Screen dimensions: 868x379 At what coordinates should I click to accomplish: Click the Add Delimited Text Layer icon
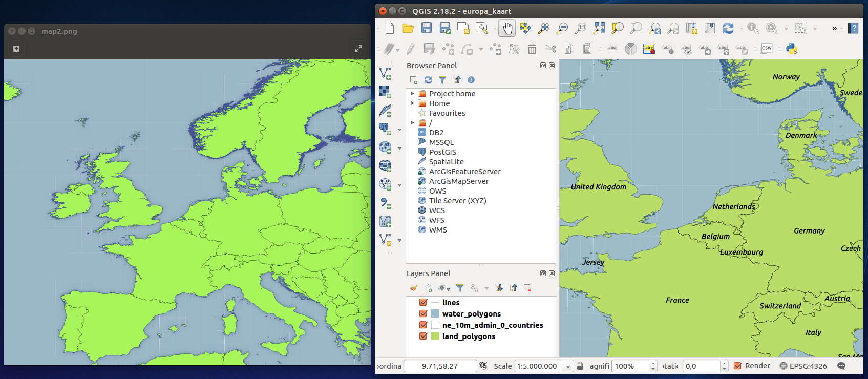[x=385, y=203]
